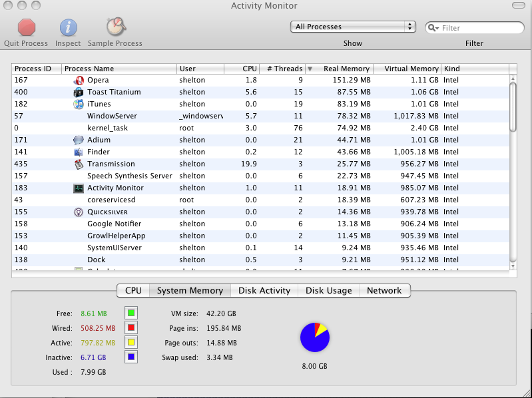Click the sort arrow beside # Threads

(310, 69)
